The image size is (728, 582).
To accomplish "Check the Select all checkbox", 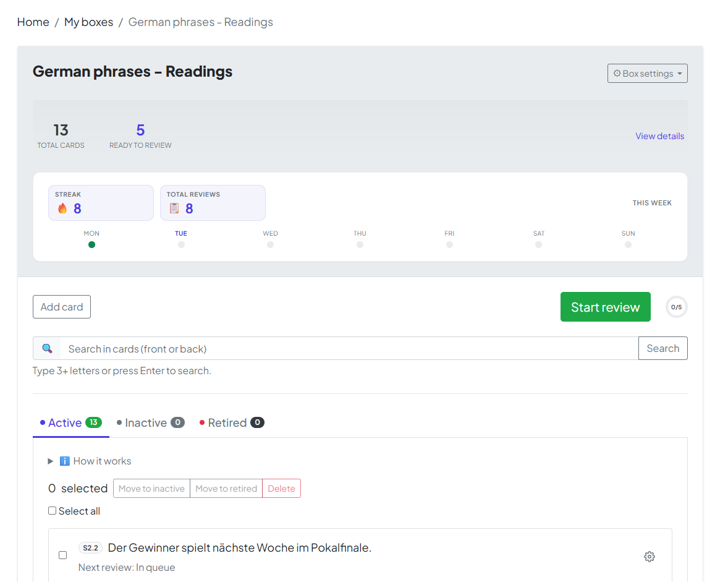I will (x=52, y=511).
